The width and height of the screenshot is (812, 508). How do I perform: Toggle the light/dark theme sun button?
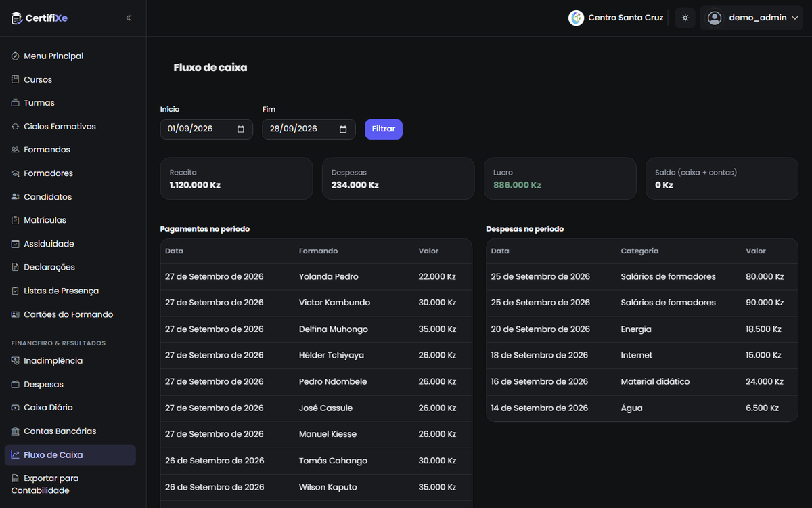click(x=685, y=18)
